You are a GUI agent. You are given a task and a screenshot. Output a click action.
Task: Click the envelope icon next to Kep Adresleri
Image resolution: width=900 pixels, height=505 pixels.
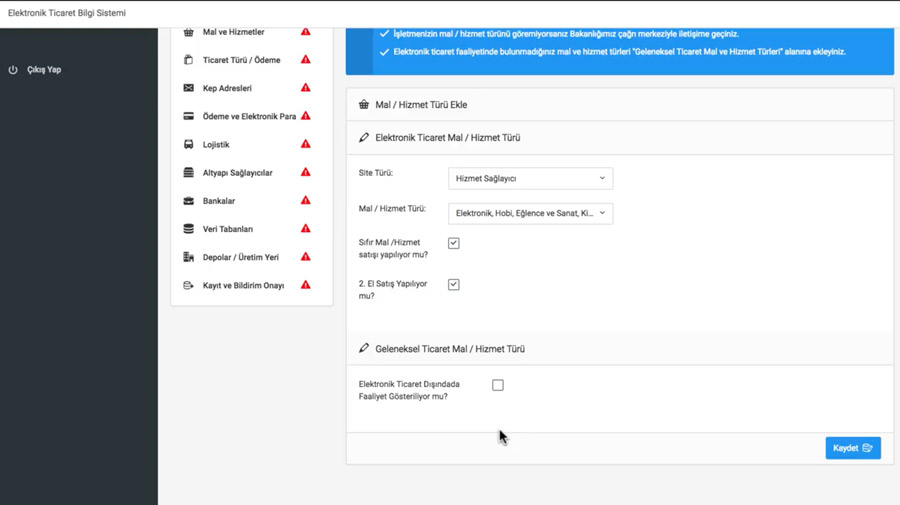(x=188, y=88)
